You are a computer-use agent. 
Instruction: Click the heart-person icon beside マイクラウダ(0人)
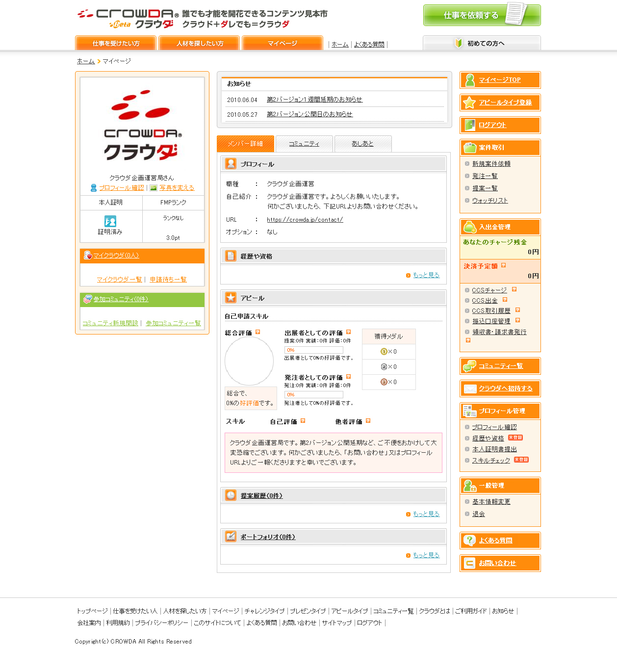tap(88, 255)
